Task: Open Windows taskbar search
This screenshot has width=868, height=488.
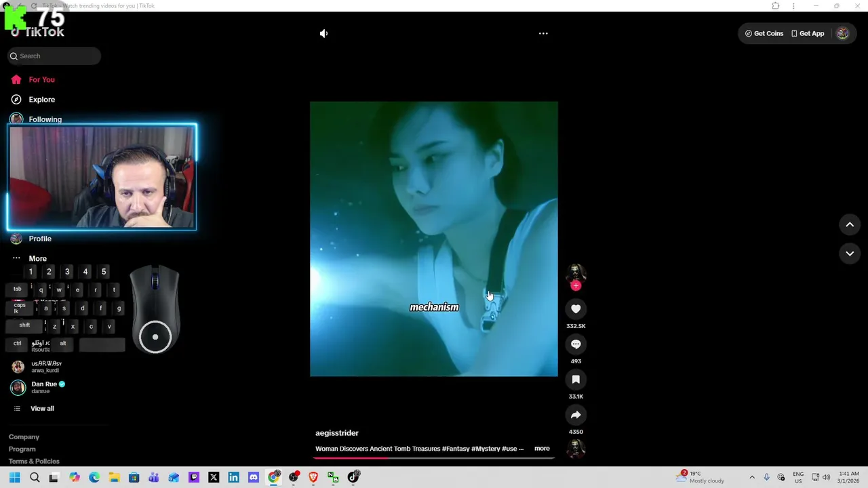Action: point(35,478)
